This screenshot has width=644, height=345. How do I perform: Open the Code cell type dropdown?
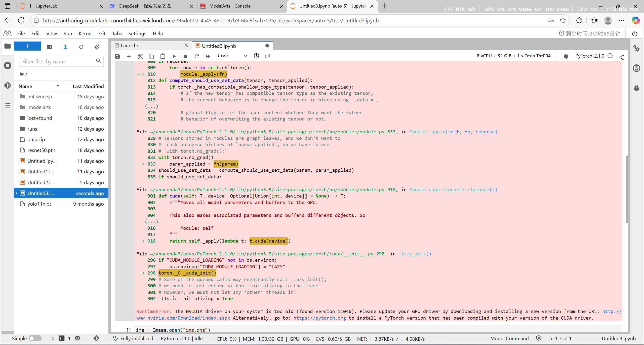[232, 56]
